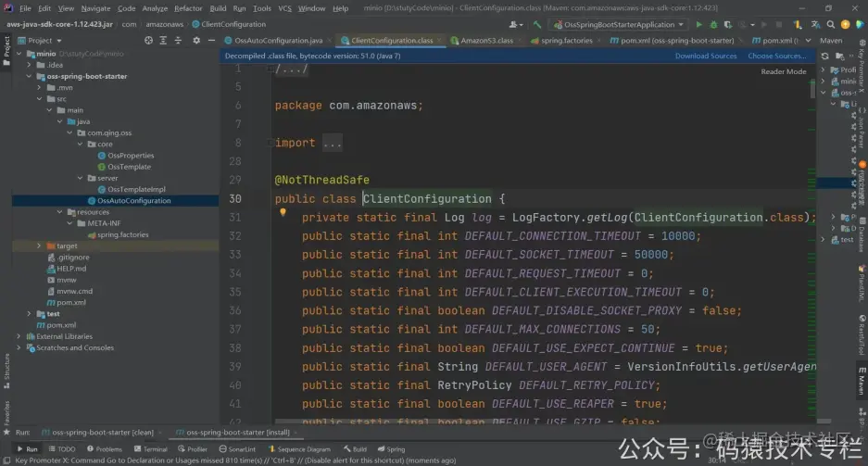
Task: Select oss-spring-boot-starter [clean] run tab
Action: tap(103, 433)
